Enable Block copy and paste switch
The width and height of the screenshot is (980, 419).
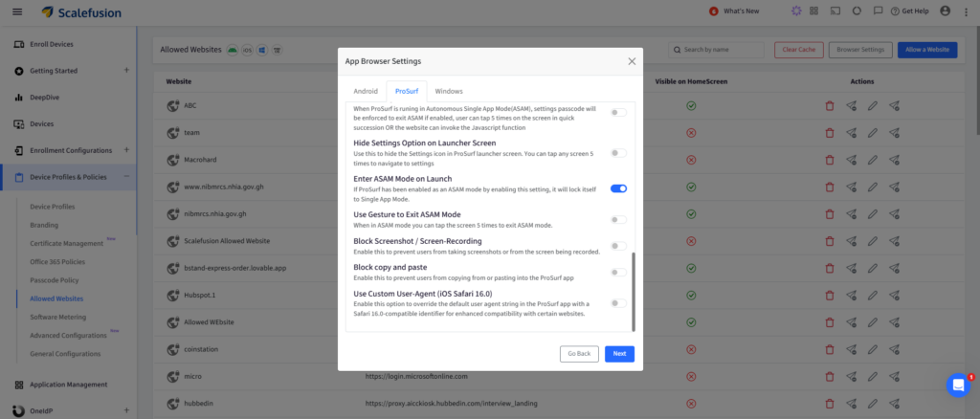tap(618, 273)
